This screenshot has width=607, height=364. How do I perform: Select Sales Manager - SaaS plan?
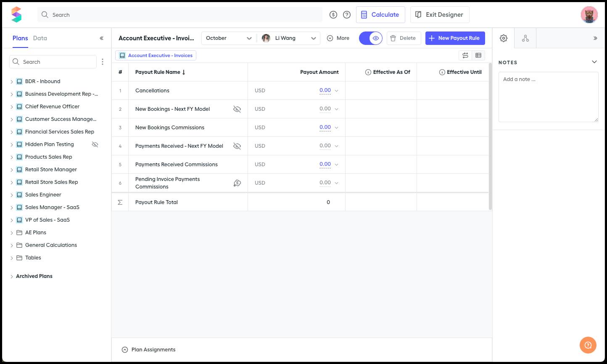(52, 207)
